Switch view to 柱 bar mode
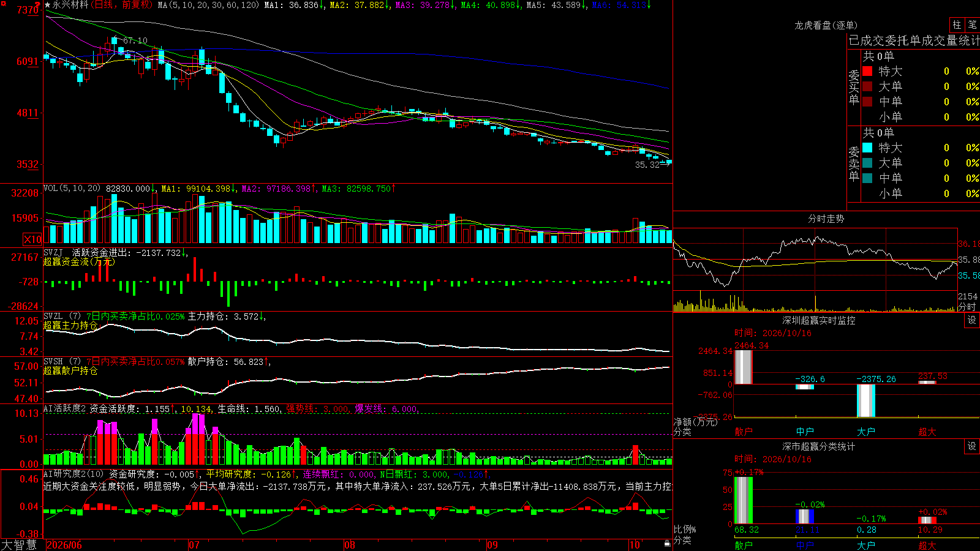The image size is (980, 551). [x=957, y=24]
